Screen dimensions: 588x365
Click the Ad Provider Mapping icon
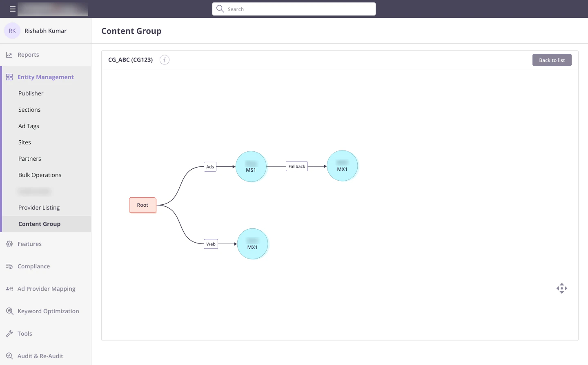pyautogui.click(x=9, y=289)
